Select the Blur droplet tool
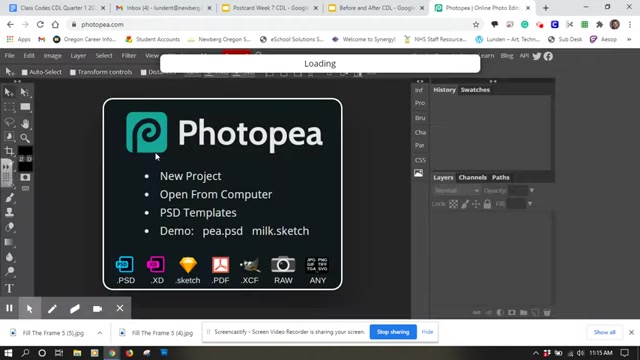The width and height of the screenshot is (640, 360). coord(9,257)
